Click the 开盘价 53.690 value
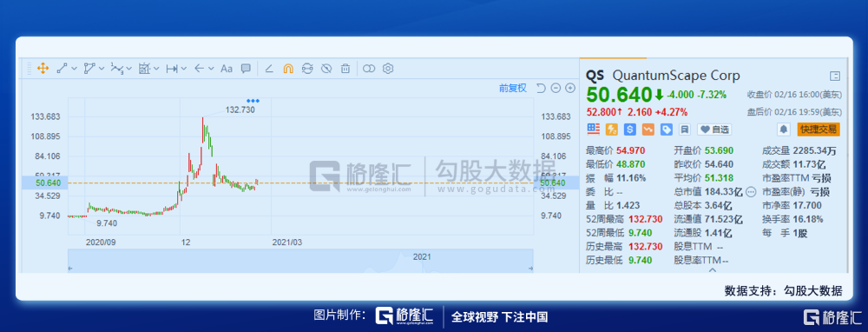Image resolution: width=868 pixels, height=332 pixels. (719, 150)
